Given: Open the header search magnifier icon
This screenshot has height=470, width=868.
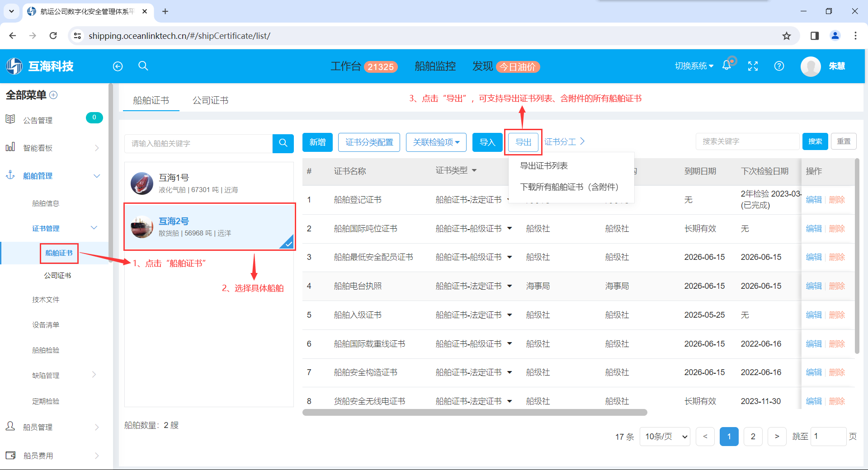Looking at the screenshot, I should pyautogui.click(x=143, y=66).
